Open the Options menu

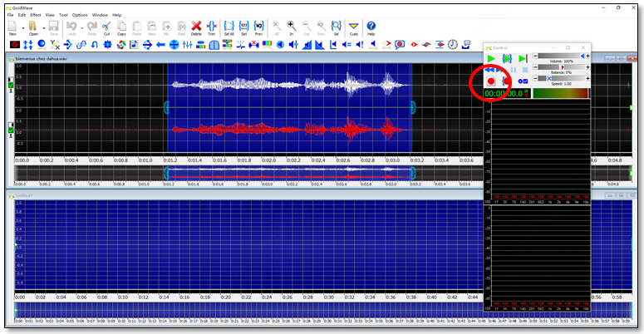[80, 15]
